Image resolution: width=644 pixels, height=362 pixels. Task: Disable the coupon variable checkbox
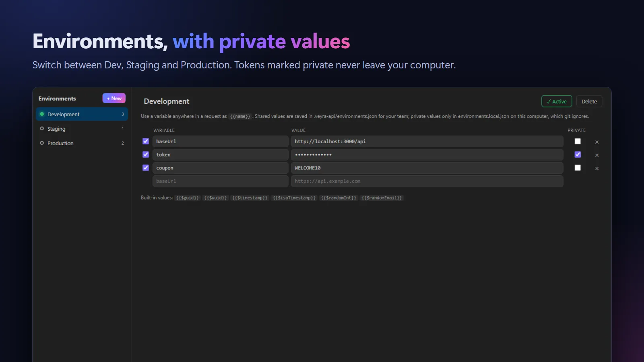coord(146,168)
